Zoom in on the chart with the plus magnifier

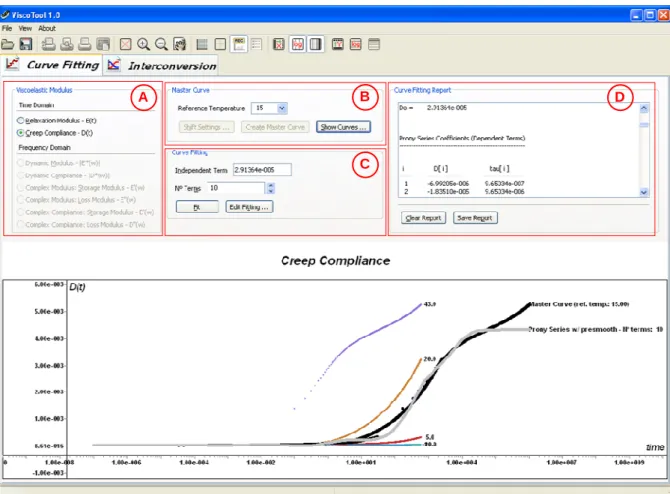[143, 44]
